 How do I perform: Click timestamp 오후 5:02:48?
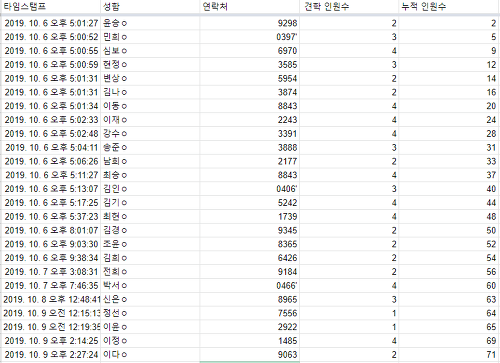point(50,134)
